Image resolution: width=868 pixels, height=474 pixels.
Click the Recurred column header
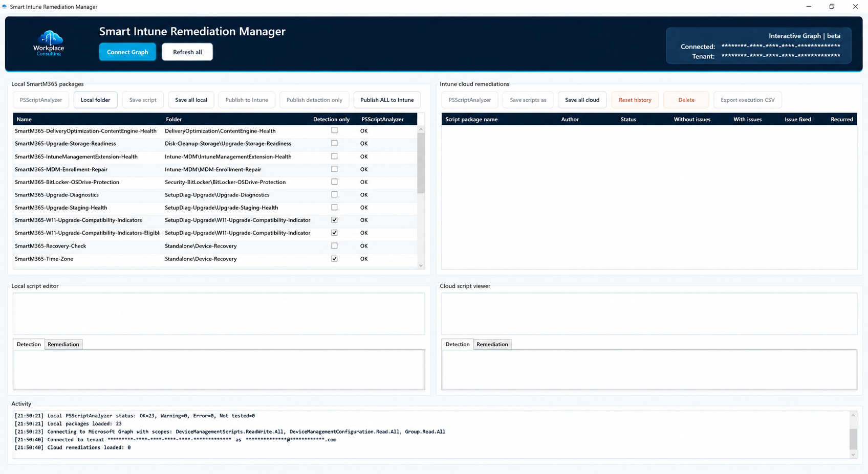coord(842,119)
